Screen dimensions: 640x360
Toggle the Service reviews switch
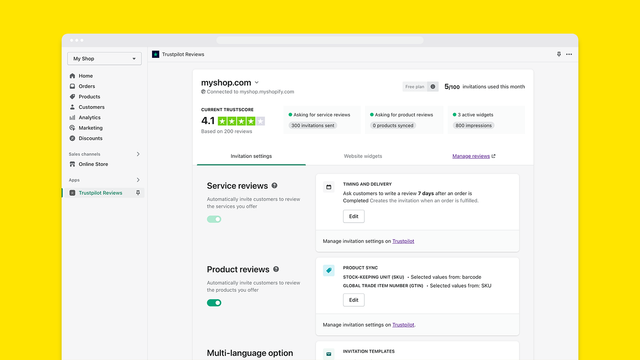click(x=214, y=219)
